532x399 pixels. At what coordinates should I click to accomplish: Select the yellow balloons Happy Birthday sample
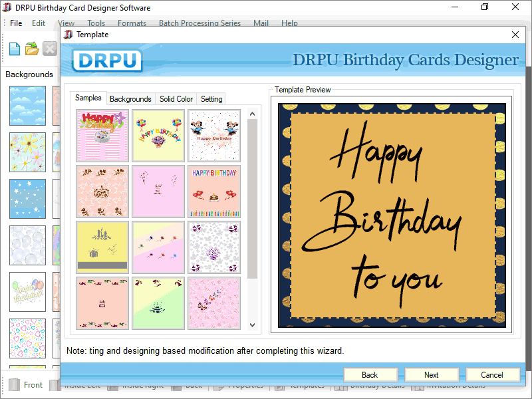click(158, 136)
